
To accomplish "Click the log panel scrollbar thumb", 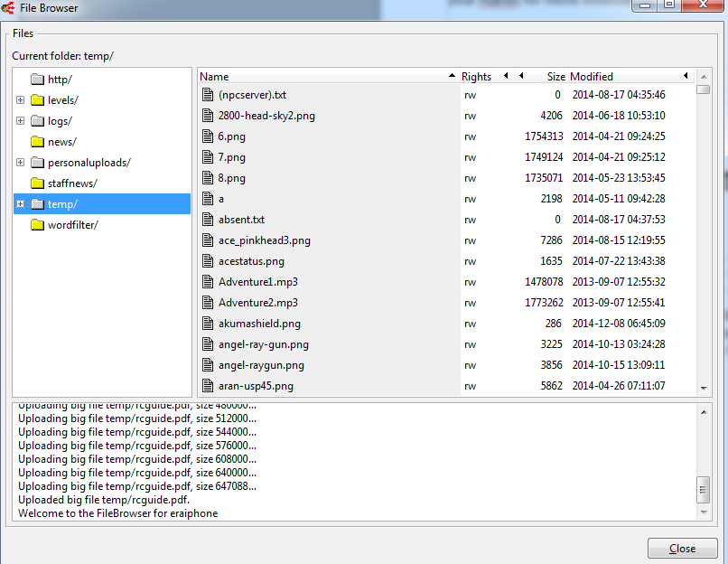I will click(x=703, y=489).
